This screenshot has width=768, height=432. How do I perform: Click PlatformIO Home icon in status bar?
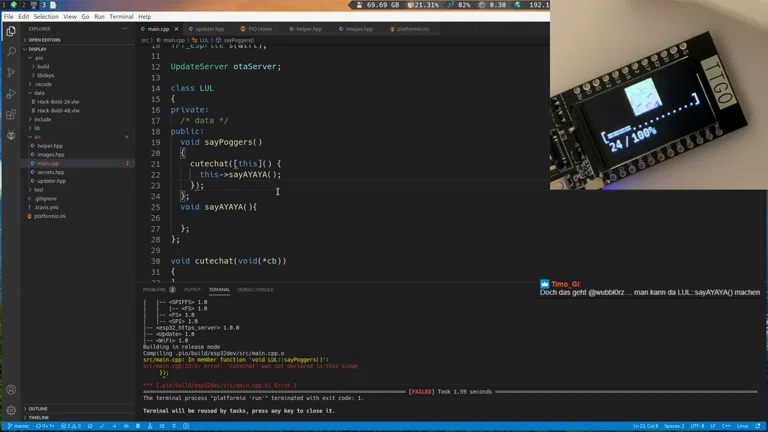90,426
